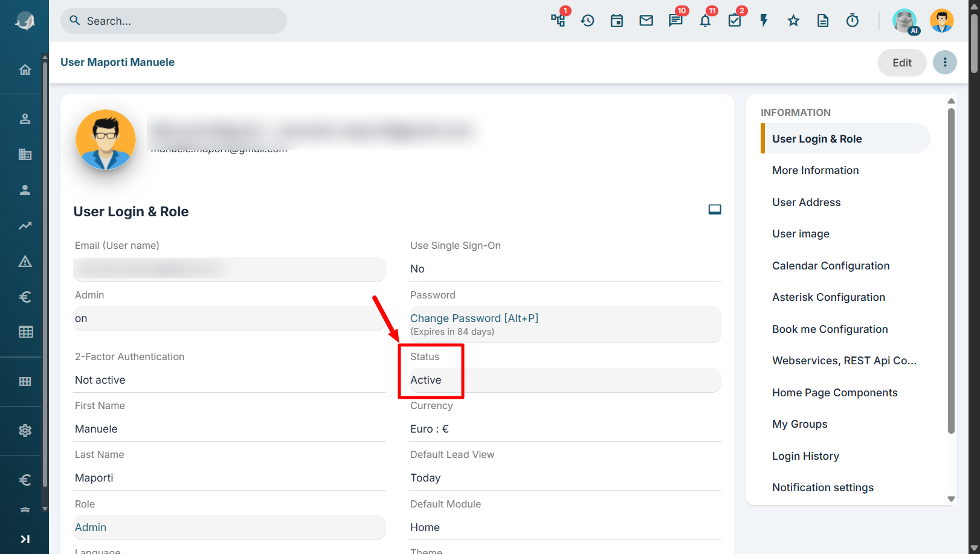The width and height of the screenshot is (980, 554).
Task: Open the calendar icon in top toolbar
Action: click(616, 21)
